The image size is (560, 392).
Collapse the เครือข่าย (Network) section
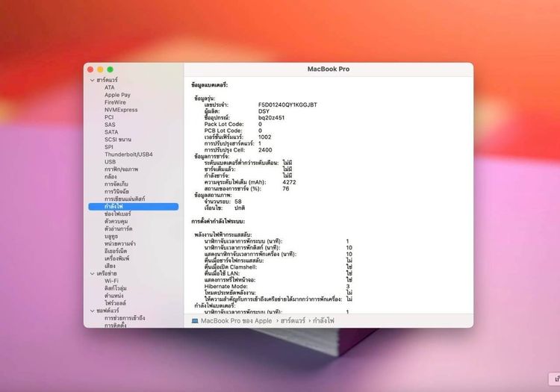point(92,273)
